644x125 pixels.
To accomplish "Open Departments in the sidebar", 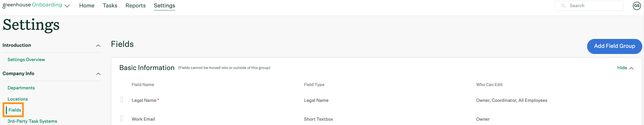I will point(21,88).
